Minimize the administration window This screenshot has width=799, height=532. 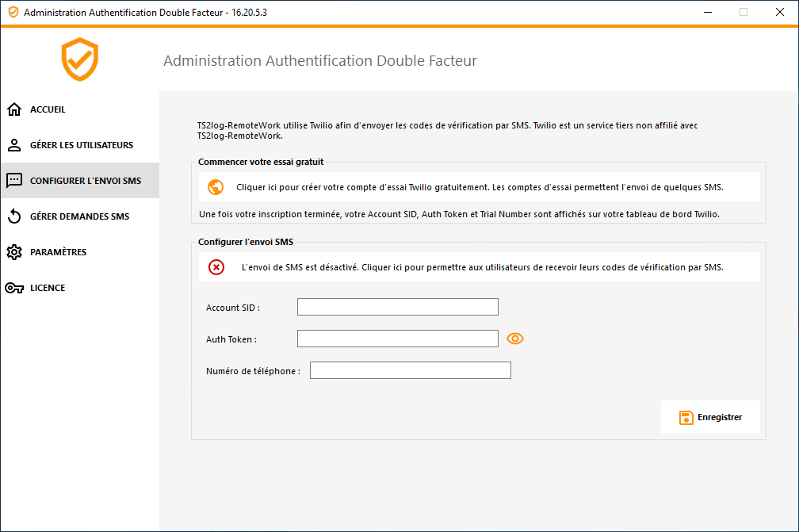pyautogui.click(x=708, y=12)
